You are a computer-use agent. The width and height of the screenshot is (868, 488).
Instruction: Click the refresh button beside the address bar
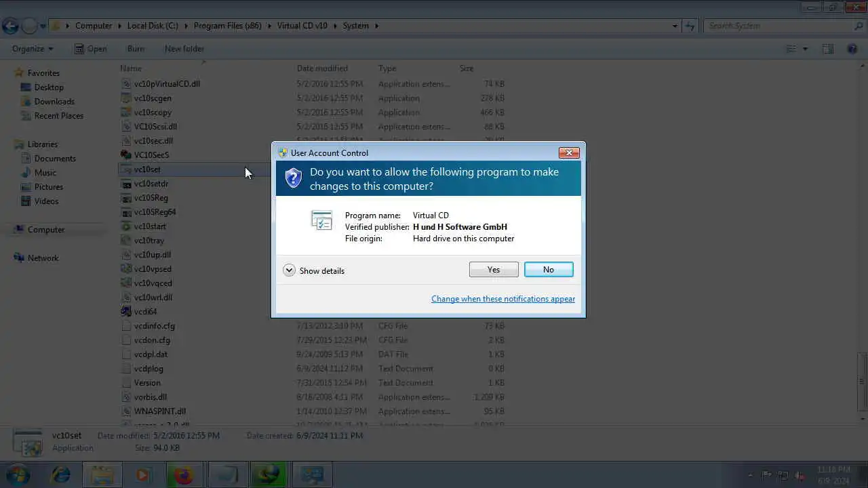point(690,26)
